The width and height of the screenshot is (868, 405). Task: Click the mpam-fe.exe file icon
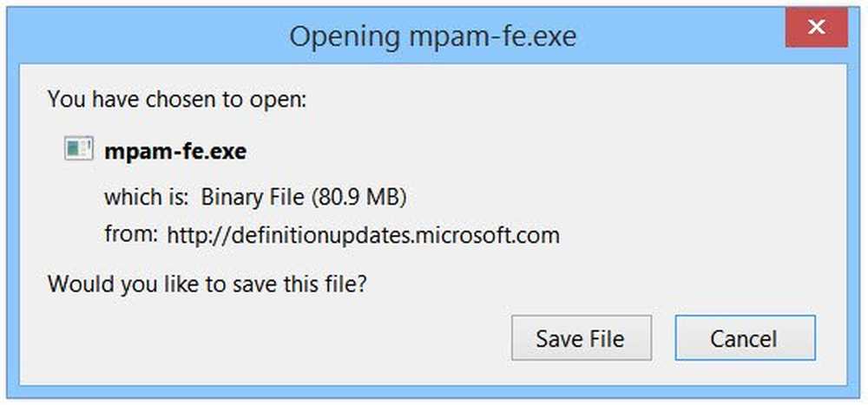[79, 149]
